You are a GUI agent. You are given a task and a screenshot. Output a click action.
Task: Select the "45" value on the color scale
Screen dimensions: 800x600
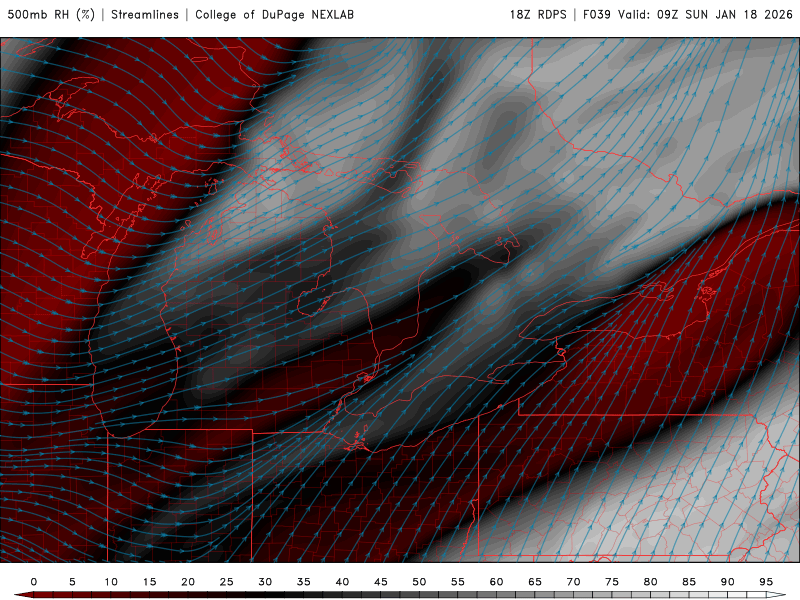tap(381, 582)
